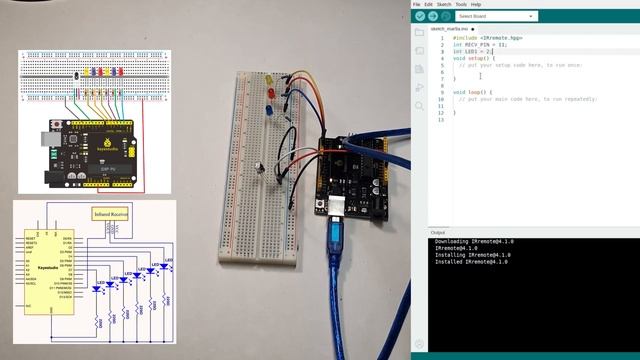Viewport: 640px width, 360px height.
Task: Click the int LED1 = 2 line
Action: (x=473, y=51)
